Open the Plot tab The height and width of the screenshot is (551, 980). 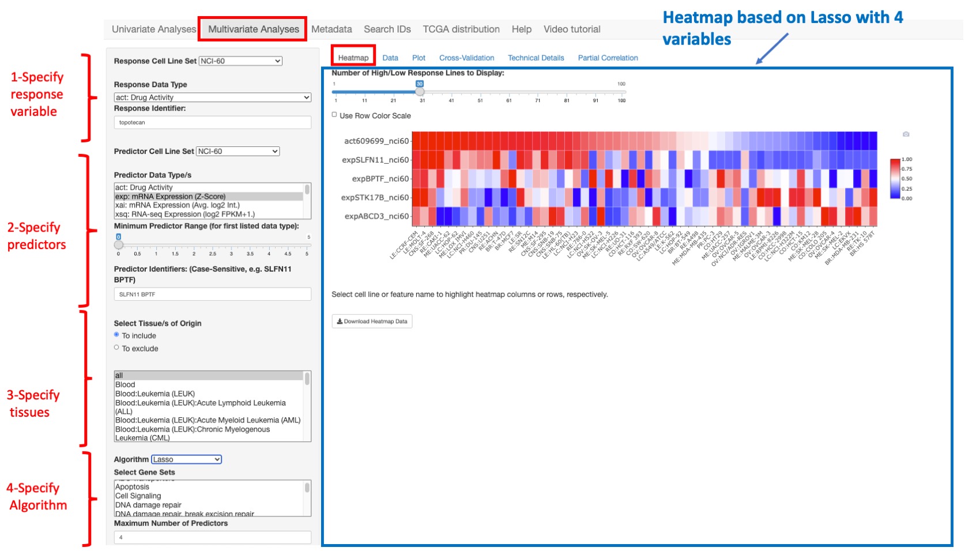[x=419, y=58]
